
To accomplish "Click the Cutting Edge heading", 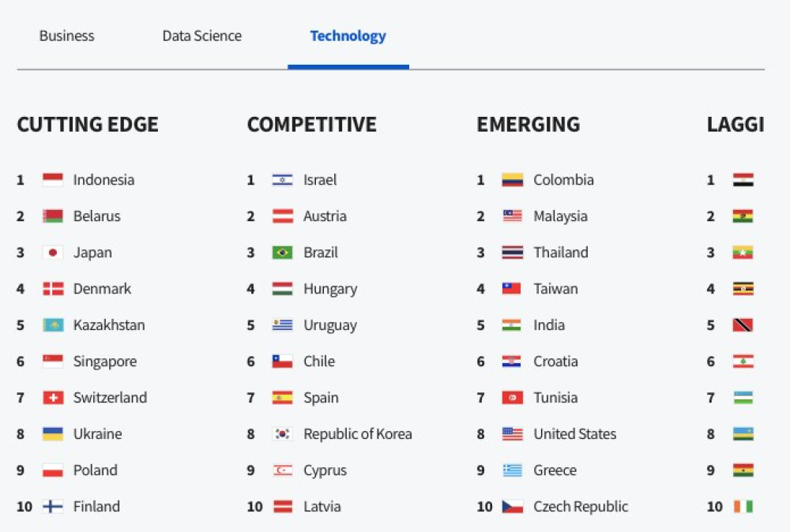I will point(88,125).
